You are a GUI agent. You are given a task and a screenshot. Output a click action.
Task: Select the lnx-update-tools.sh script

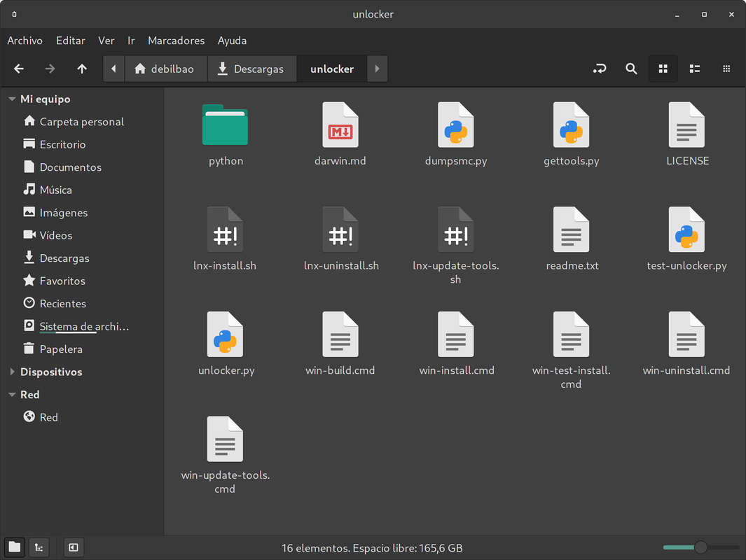[456, 230]
